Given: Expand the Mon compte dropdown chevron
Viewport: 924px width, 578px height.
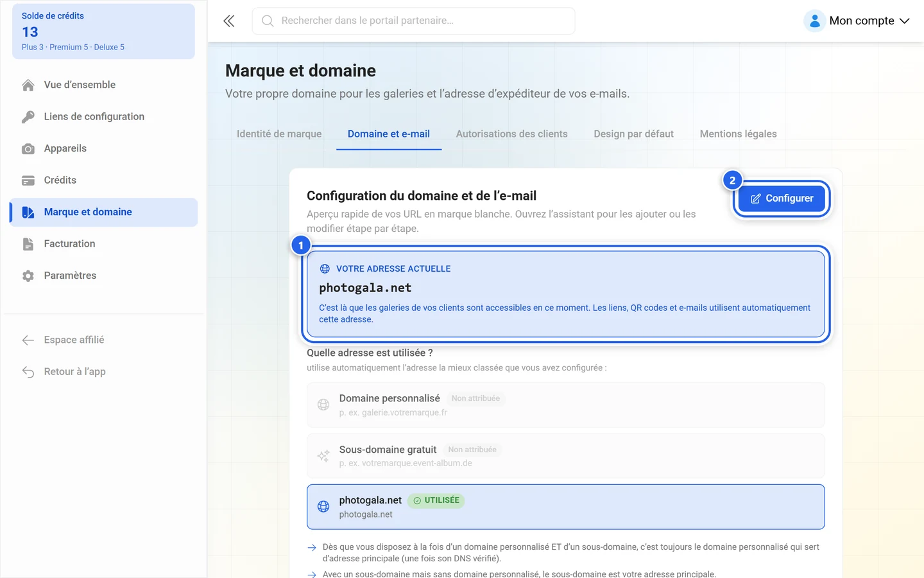Looking at the screenshot, I should click(x=905, y=21).
